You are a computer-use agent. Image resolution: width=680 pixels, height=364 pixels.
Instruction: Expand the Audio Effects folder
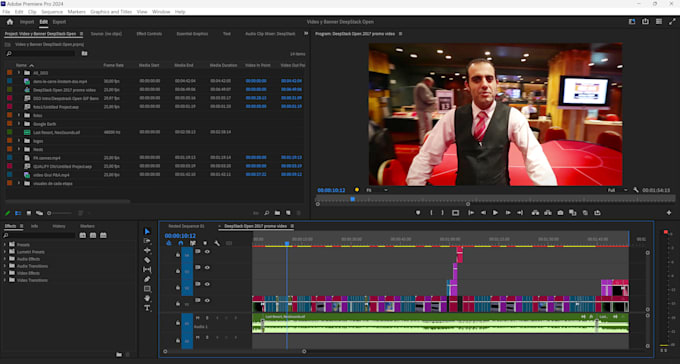click(x=5, y=259)
